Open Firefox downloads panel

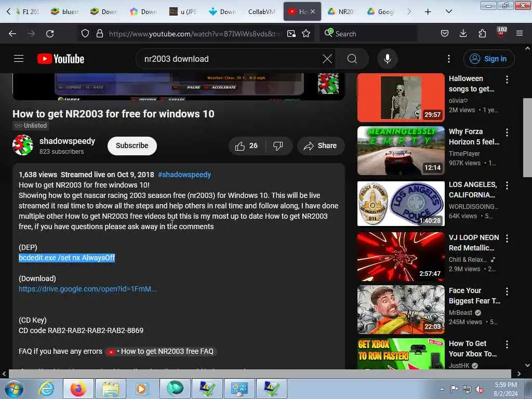pyautogui.click(x=463, y=34)
